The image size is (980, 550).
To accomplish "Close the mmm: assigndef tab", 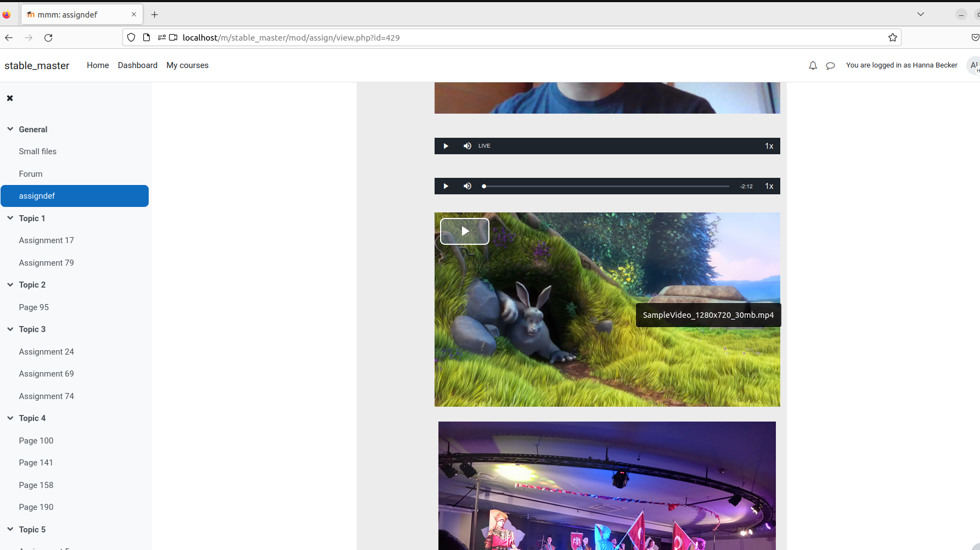I will pos(134,14).
